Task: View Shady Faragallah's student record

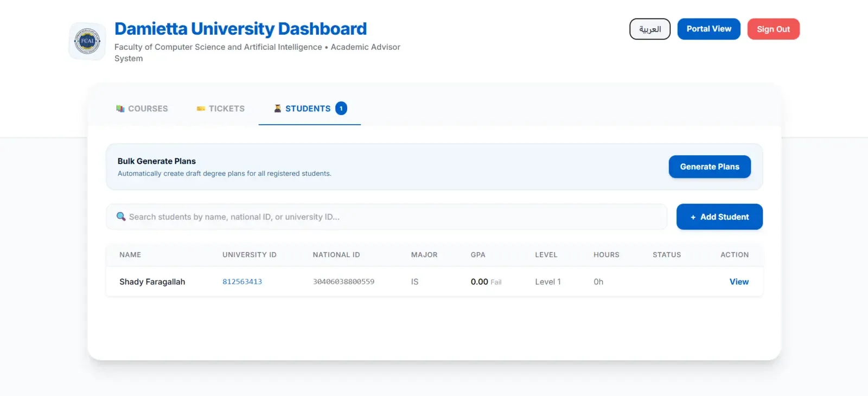Action: (x=739, y=282)
